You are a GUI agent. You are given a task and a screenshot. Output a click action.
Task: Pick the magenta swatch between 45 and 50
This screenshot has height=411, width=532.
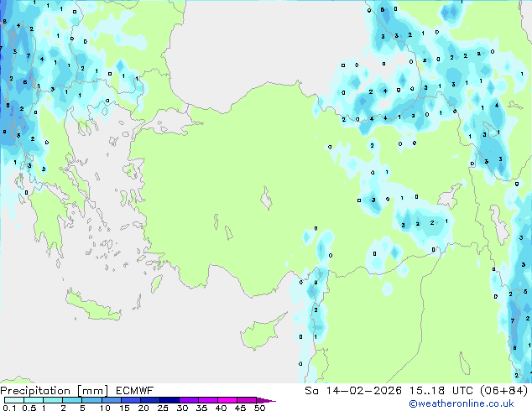click(x=249, y=401)
